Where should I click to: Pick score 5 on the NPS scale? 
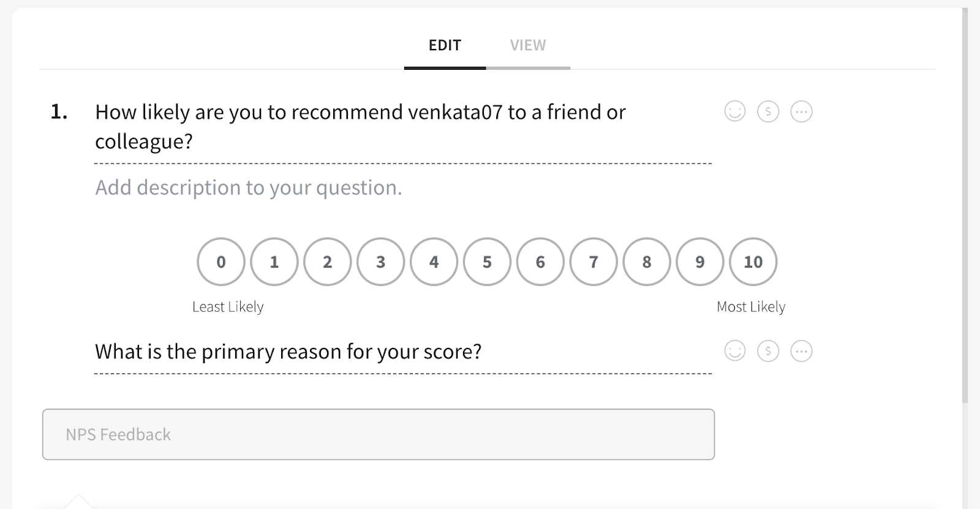click(487, 262)
